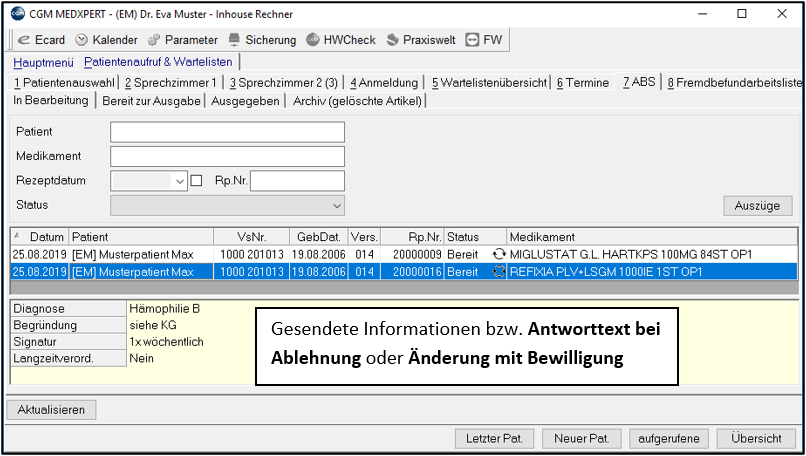Click the Aktualisieren button

click(51, 410)
